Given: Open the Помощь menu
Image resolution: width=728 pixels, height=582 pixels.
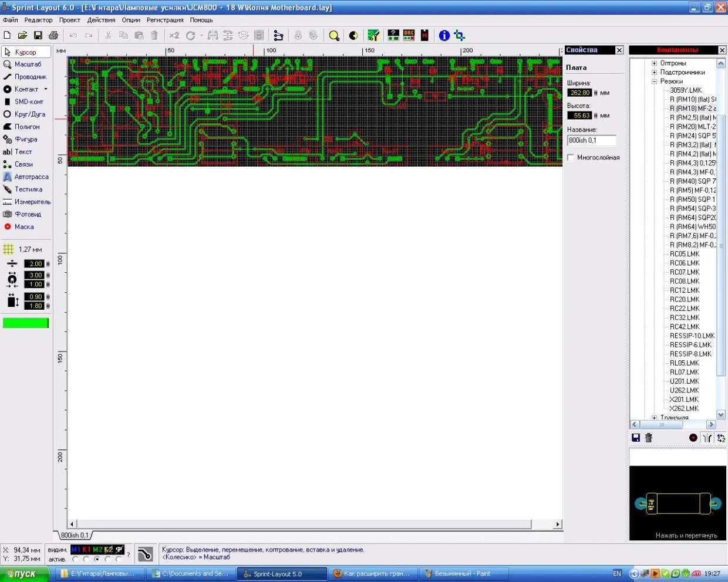Looking at the screenshot, I should tap(201, 20).
